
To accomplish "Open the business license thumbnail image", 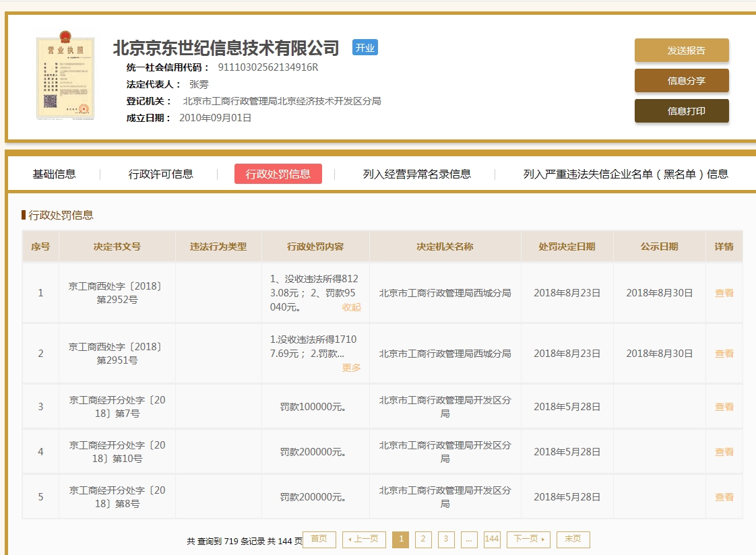I will [x=65, y=75].
